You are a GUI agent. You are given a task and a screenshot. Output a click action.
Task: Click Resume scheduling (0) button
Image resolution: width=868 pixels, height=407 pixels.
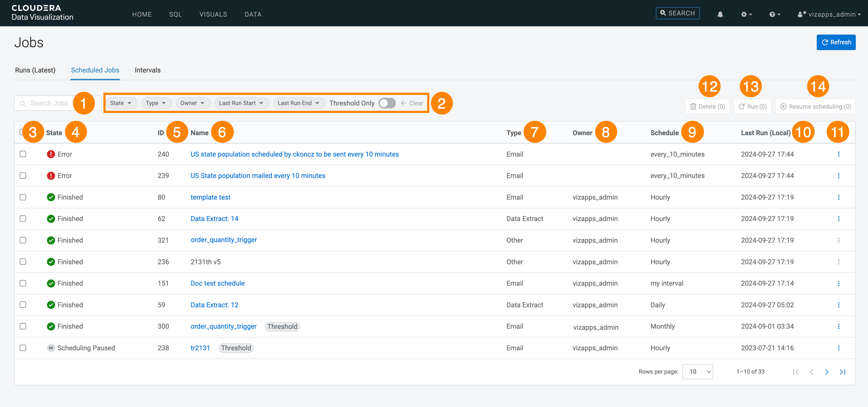tap(816, 106)
